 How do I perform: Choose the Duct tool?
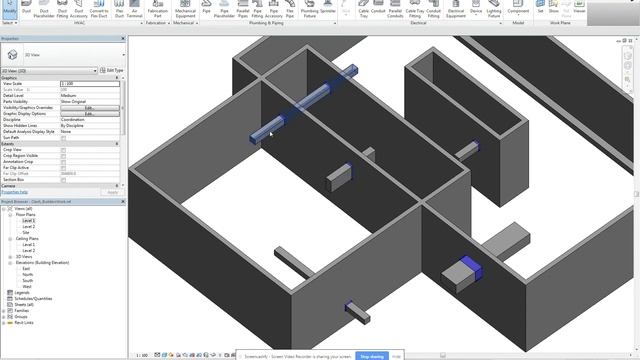tap(26, 8)
